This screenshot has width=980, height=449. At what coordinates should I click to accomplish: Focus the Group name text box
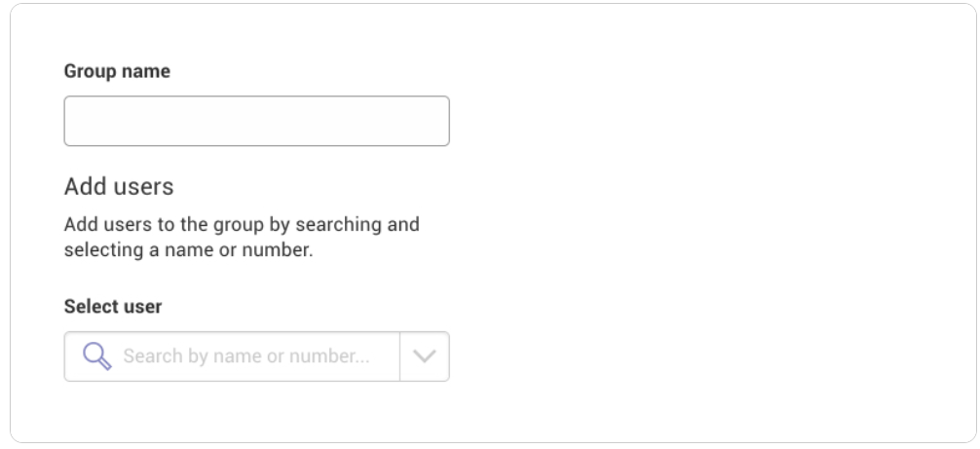coord(256,121)
